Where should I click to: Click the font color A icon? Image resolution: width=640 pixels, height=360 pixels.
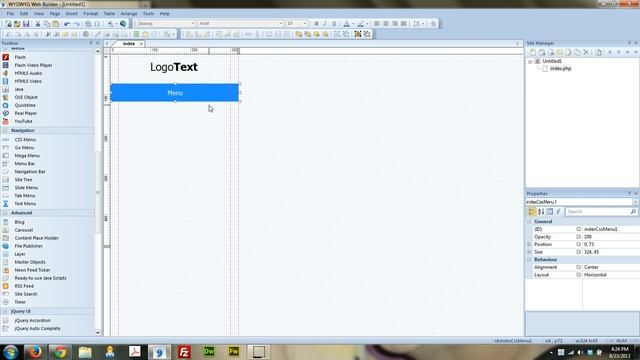pyautogui.click(x=347, y=24)
